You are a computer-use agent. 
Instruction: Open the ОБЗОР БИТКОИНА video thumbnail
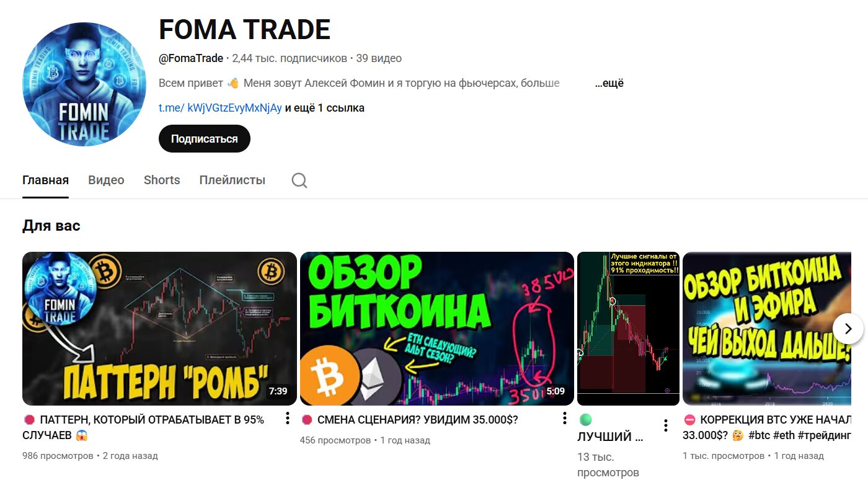coord(437,329)
